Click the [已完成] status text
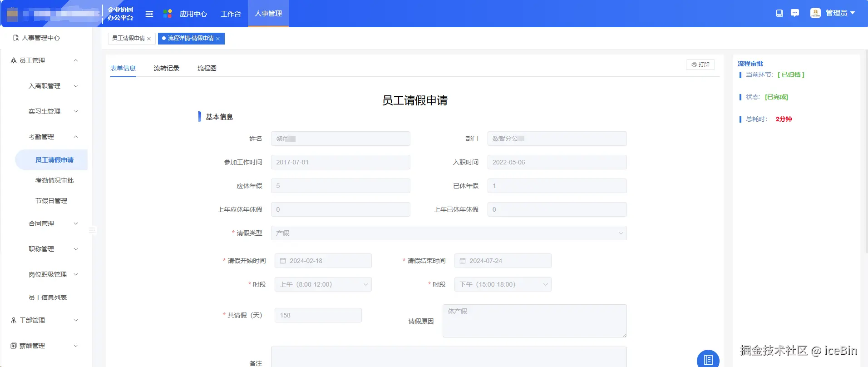The width and height of the screenshot is (868, 367). click(776, 97)
